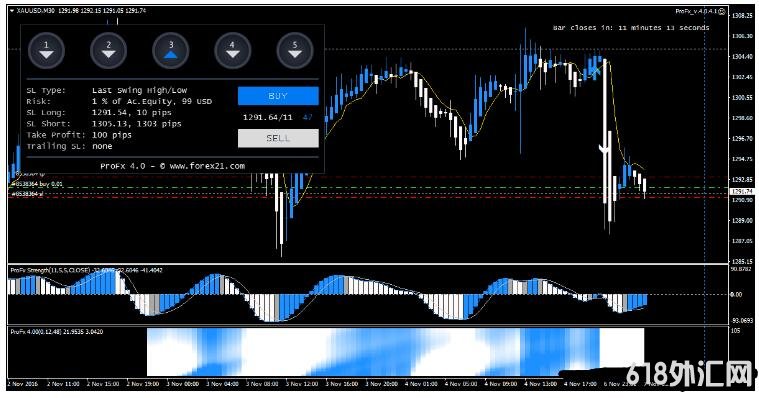This screenshot has width=759, height=398.
Task: Click the ProFx Strength indicator label
Action: [x=87, y=270]
